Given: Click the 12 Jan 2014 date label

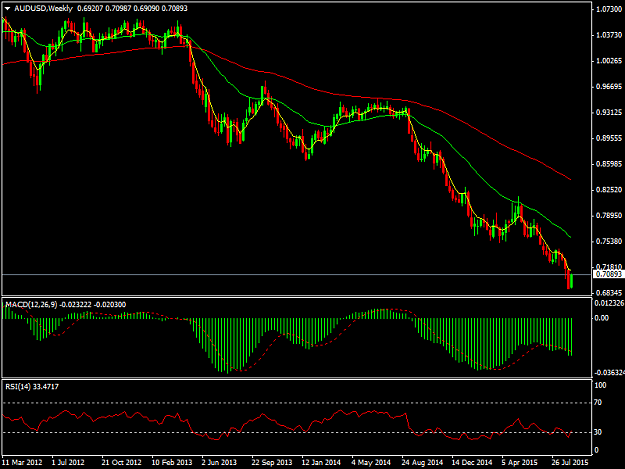Looking at the screenshot, I should click(x=321, y=463).
